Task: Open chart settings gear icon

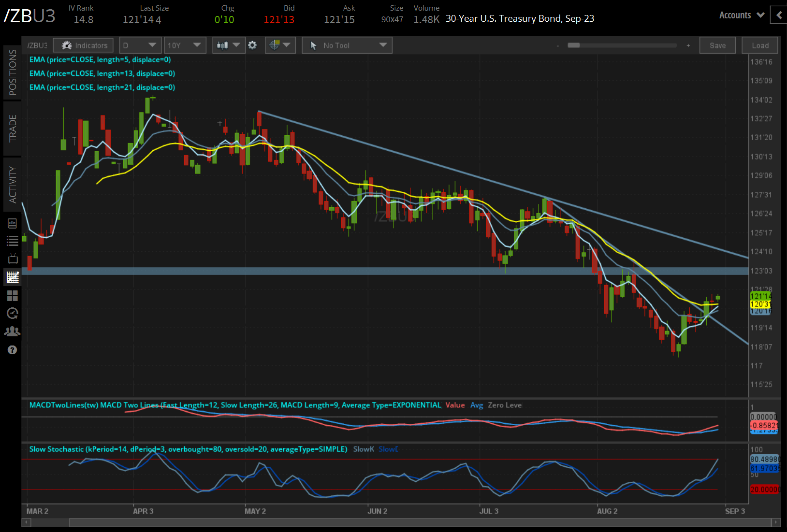Action: pos(252,45)
